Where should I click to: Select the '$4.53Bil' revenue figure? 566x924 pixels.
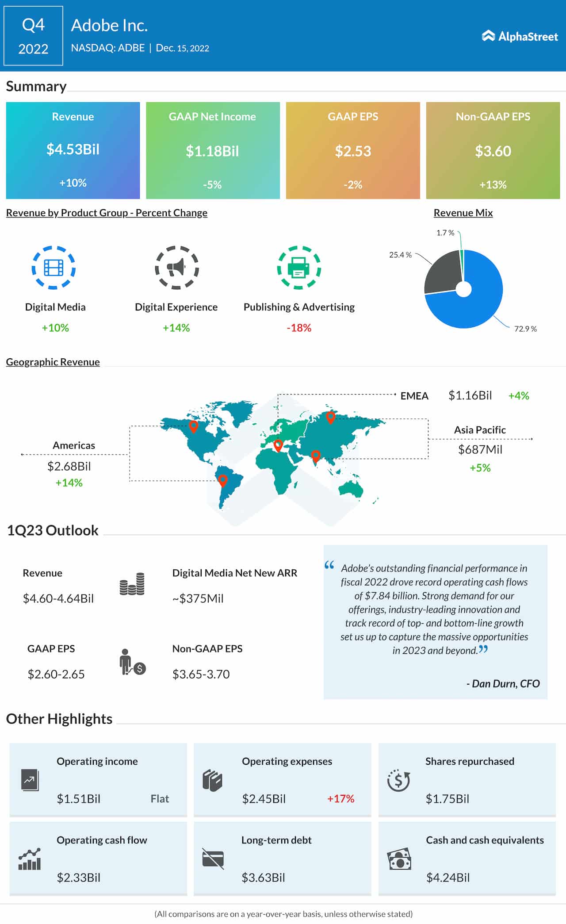[73, 149]
